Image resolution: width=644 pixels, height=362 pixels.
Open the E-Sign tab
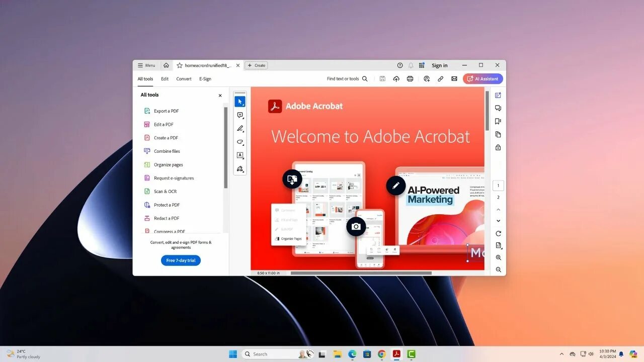[x=205, y=79]
